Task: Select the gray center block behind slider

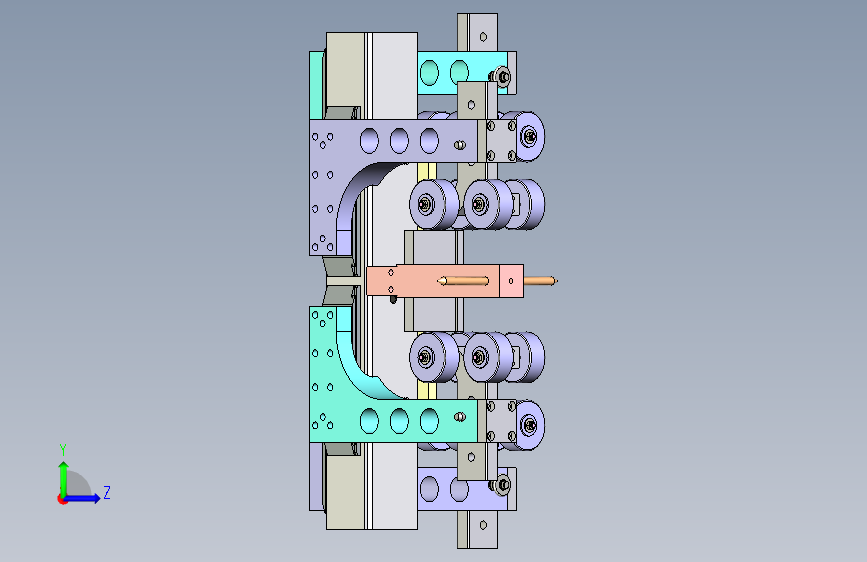Action: [x=434, y=248]
